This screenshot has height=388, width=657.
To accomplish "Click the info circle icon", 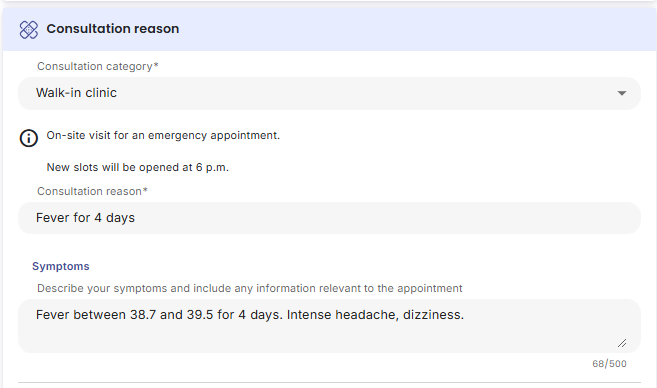I will pos(28,138).
